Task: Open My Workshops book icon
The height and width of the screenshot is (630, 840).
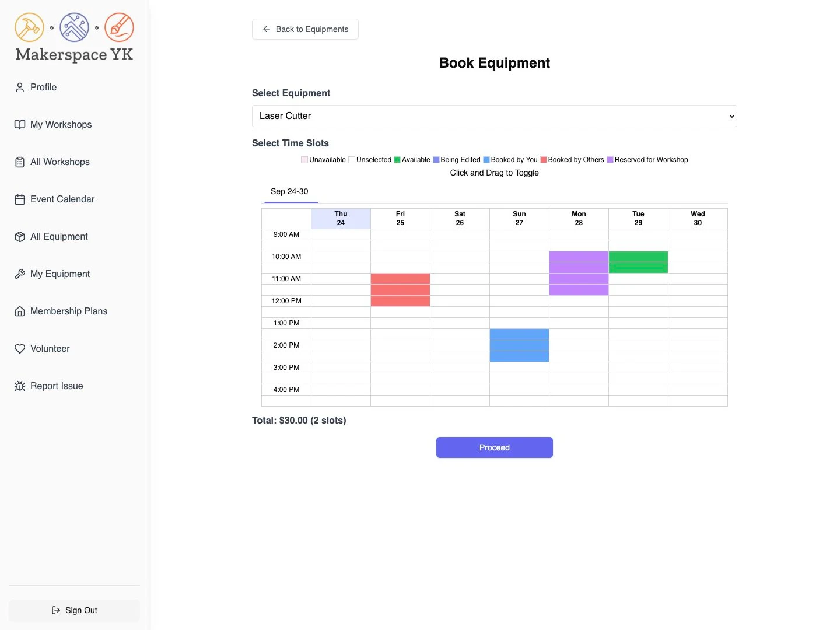Action: pos(20,125)
